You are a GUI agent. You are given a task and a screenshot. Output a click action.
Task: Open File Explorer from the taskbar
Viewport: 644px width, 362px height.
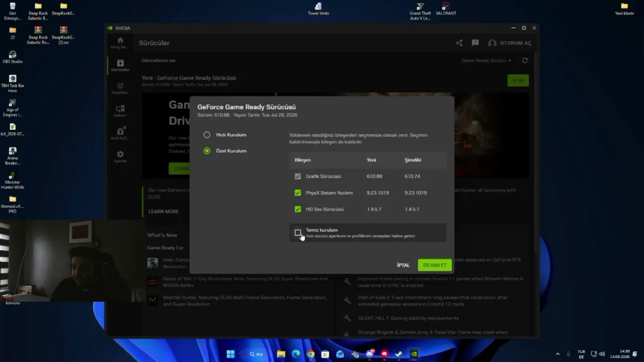[x=281, y=354]
